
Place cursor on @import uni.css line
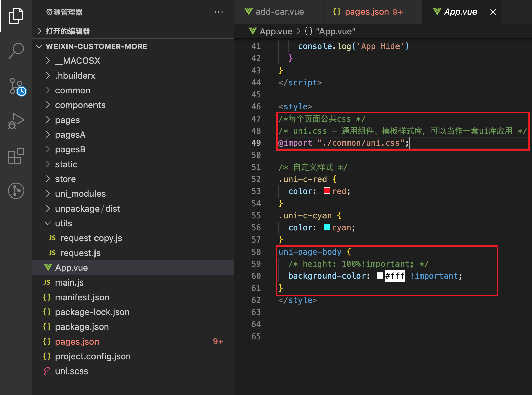click(343, 143)
